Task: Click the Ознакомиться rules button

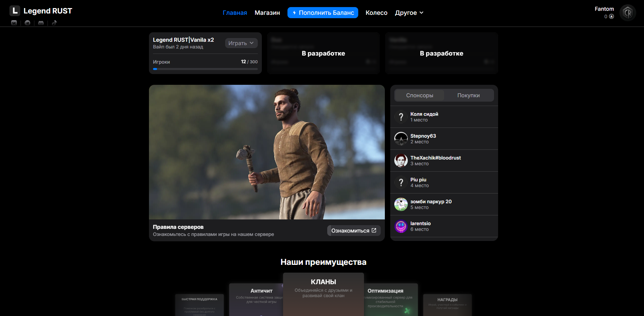Action: click(354, 231)
